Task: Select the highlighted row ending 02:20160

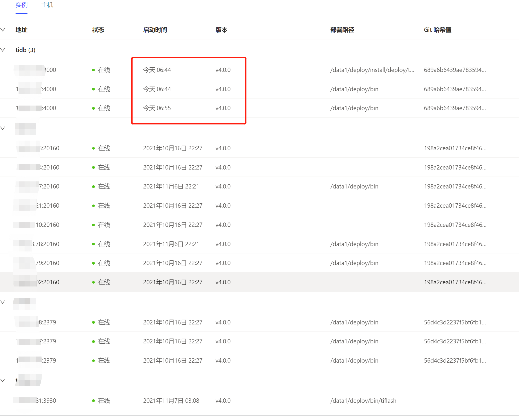Action: pyautogui.click(x=48, y=282)
